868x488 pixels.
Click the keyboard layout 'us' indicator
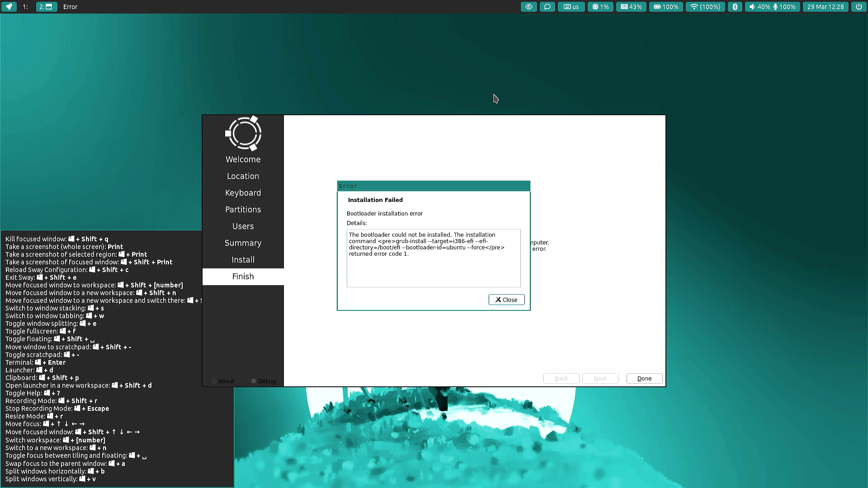coord(571,7)
